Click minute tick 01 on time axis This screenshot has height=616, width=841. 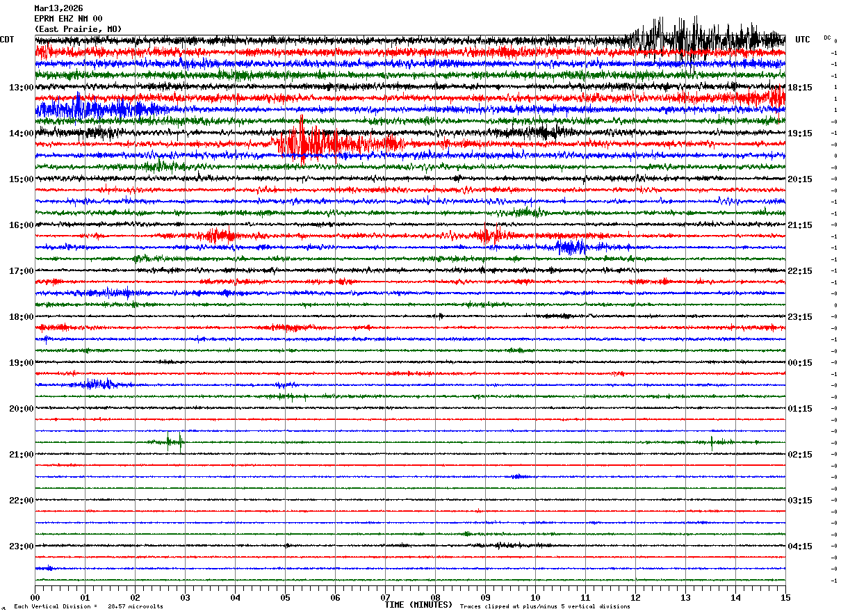coord(85,597)
